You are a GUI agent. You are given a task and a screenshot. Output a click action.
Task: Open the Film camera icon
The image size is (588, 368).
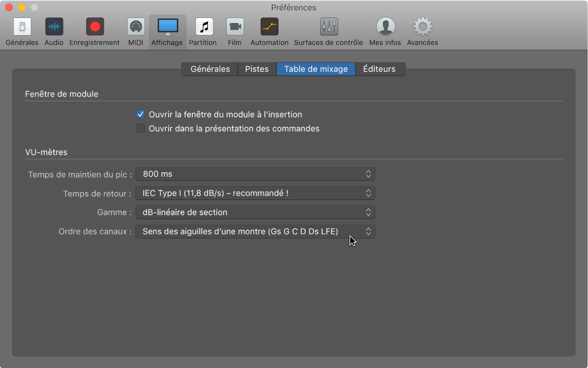point(235,27)
